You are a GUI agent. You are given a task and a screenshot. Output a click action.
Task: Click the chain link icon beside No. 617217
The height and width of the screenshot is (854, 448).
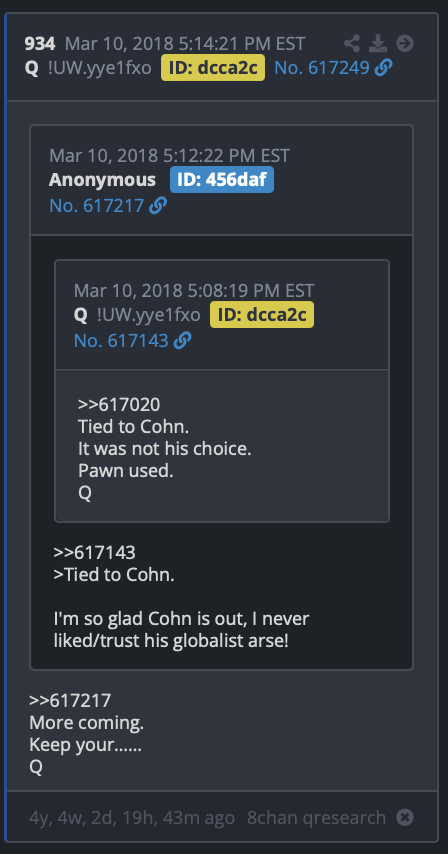pos(158,205)
